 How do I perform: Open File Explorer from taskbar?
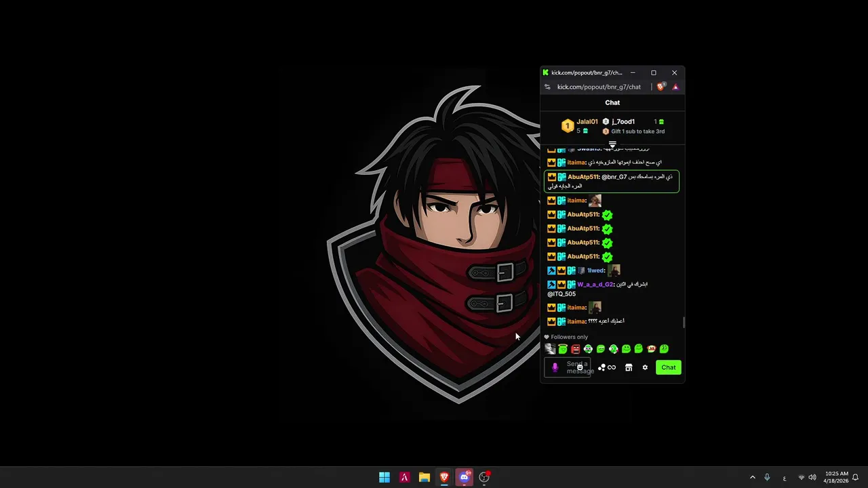tap(425, 477)
